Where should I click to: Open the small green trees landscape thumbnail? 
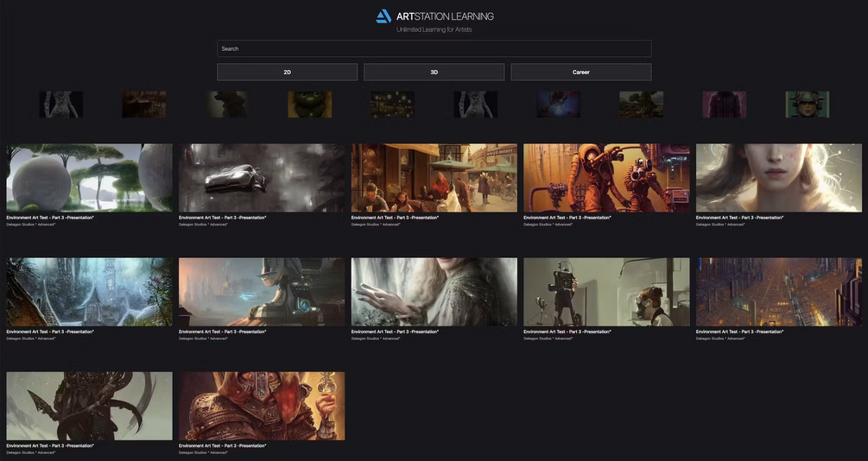[x=641, y=104]
